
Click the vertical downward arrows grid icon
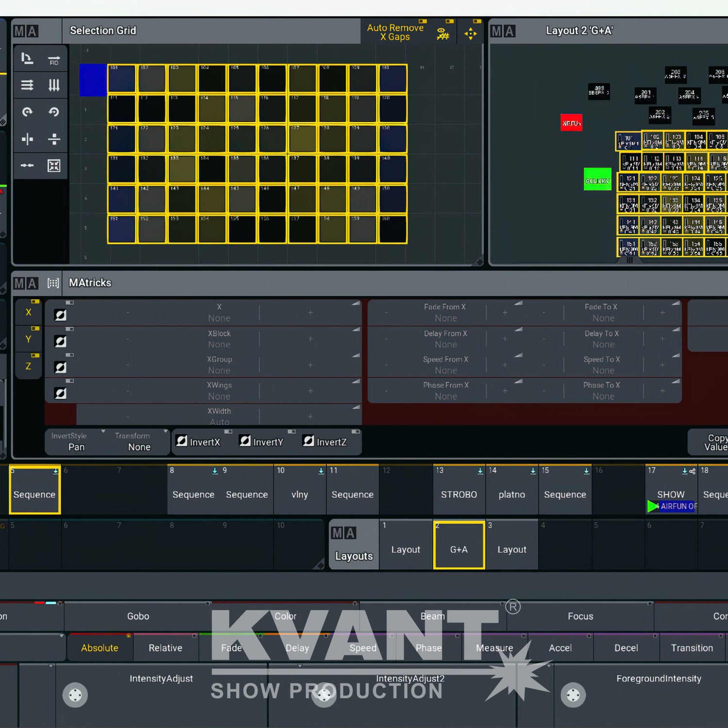coord(54,85)
